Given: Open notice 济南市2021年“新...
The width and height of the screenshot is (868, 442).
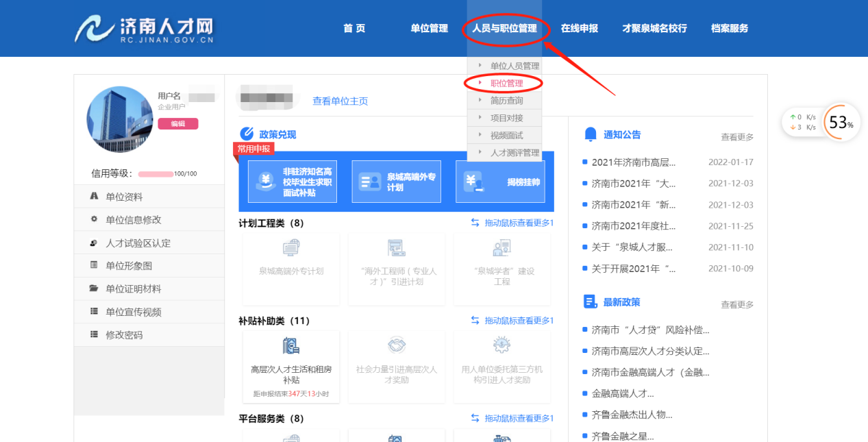Looking at the screenshot, I should tap(634, 205).
